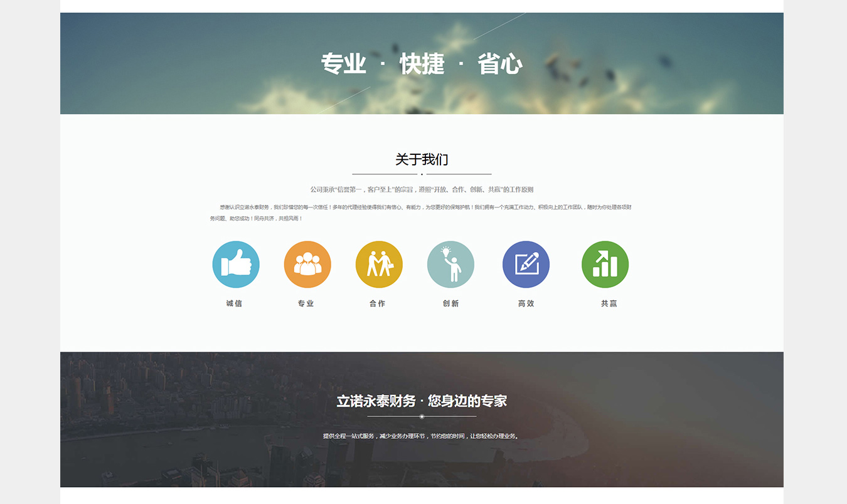This screenshot has width=847, height=504.
Task: Select the 高效 text label
Action: 526,303
